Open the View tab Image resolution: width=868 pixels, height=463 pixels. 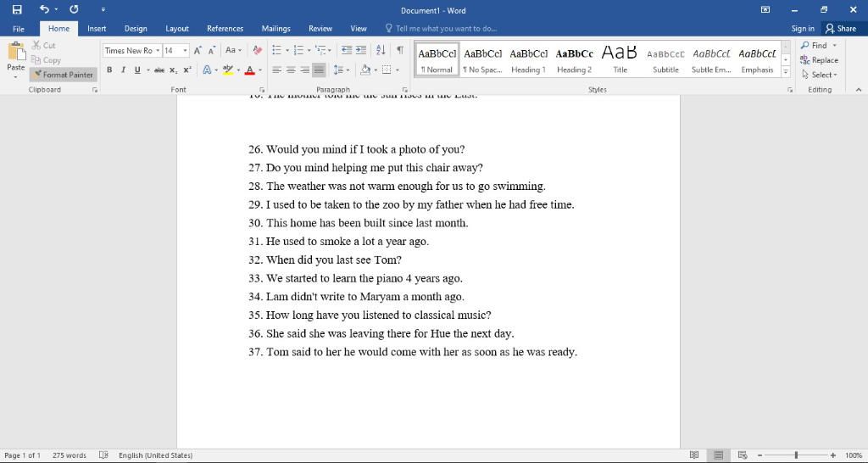tap(359, 29)
